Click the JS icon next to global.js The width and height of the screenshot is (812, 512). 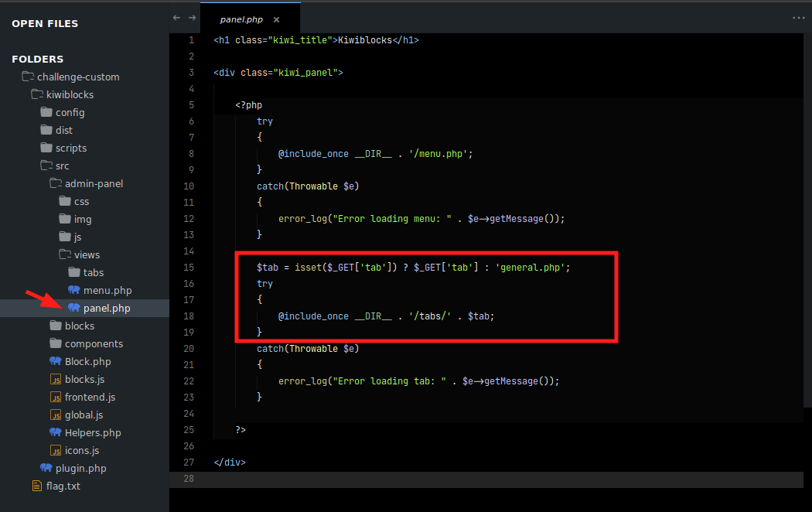[x=56, y=415]
